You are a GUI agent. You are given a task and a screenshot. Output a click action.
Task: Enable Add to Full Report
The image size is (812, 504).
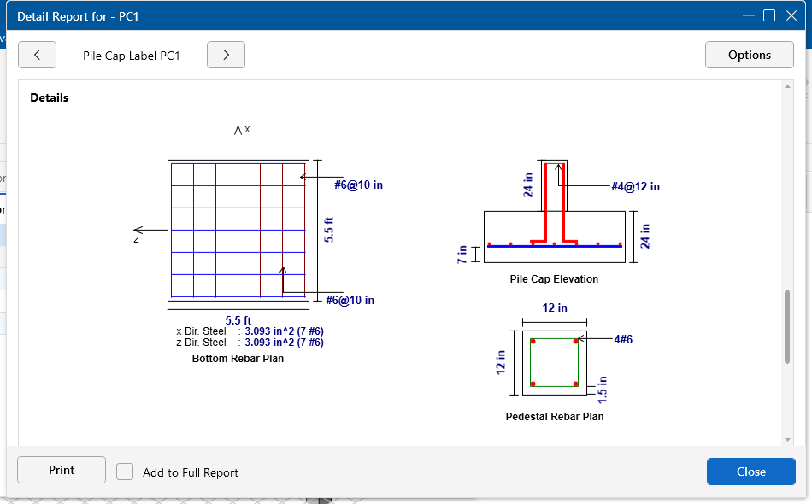click(125, 472)
